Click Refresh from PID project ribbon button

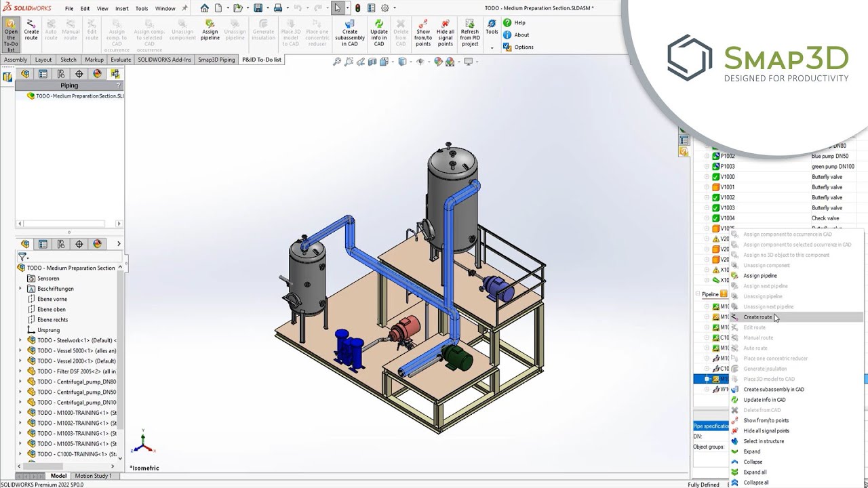pos(470,33)
